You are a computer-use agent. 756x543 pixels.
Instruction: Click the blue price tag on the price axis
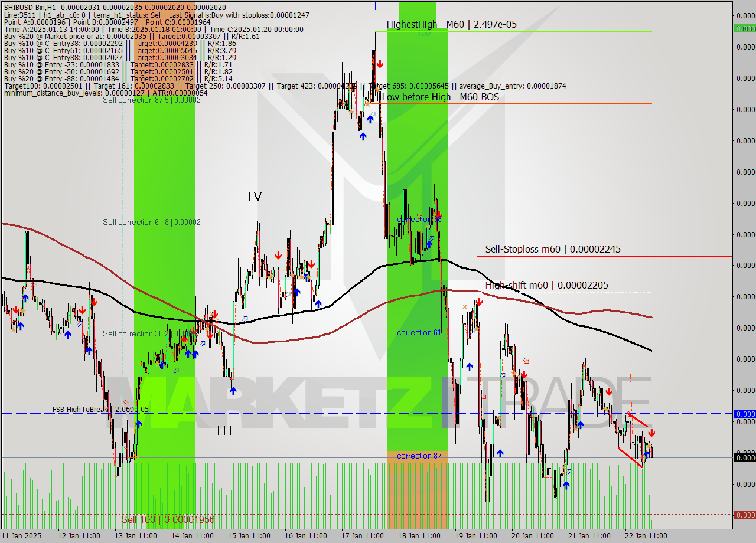coord(744,414)
